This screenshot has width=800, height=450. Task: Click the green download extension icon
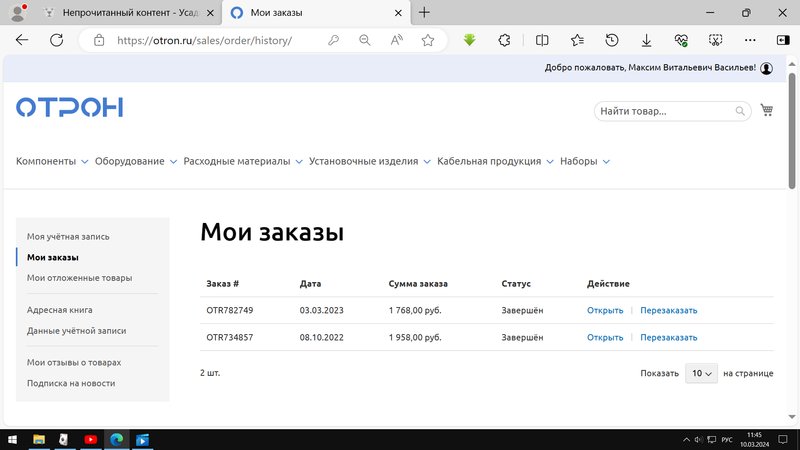click(x=469, y=40)
